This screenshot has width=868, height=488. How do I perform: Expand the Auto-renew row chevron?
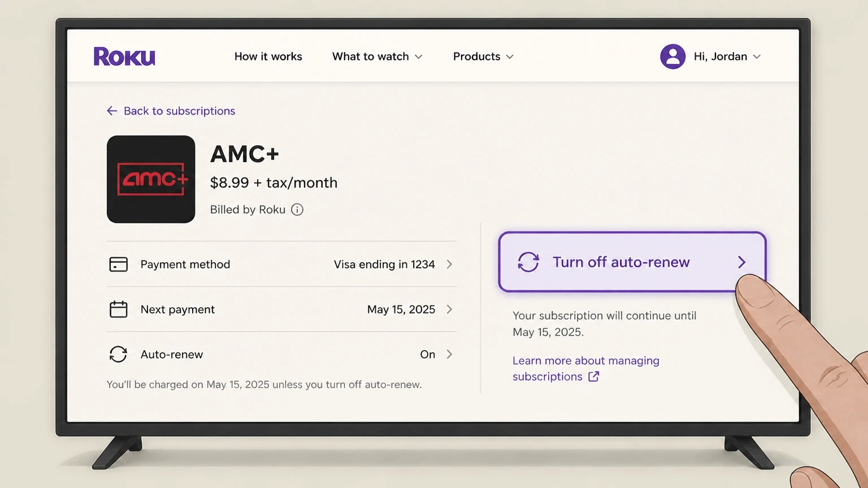pyautogui.click(x=449, y=355)
